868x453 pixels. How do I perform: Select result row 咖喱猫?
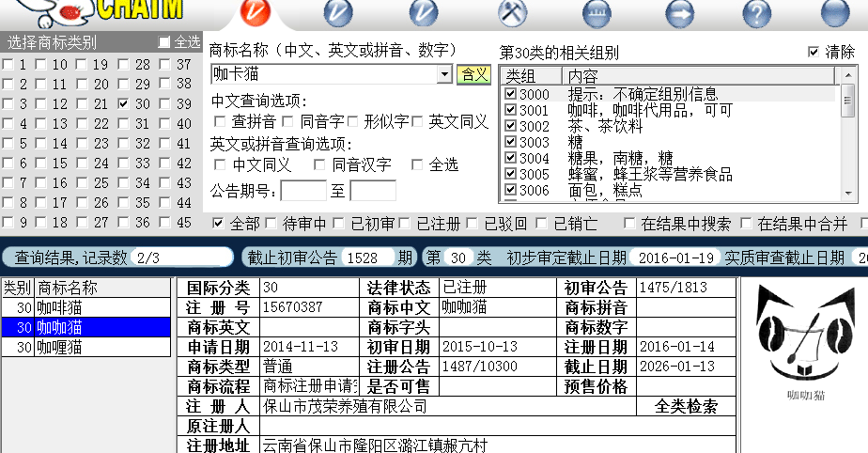(85, 347)
